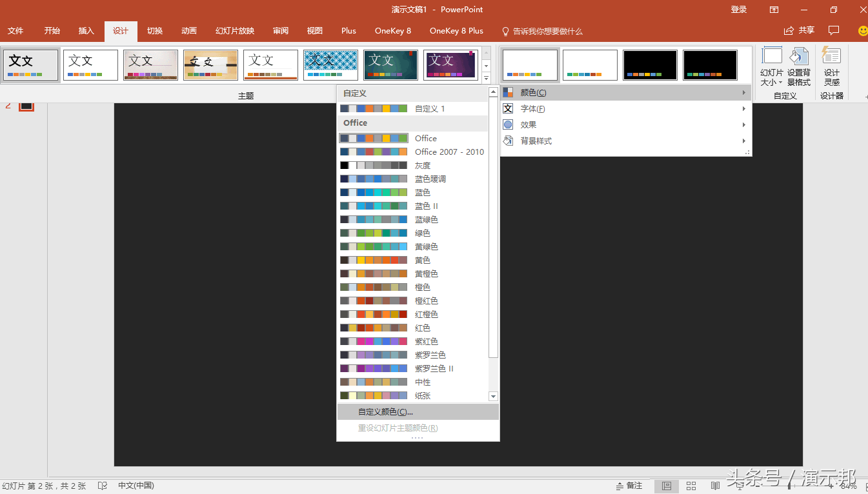Open the 文件 File tab

pos(15,31)
